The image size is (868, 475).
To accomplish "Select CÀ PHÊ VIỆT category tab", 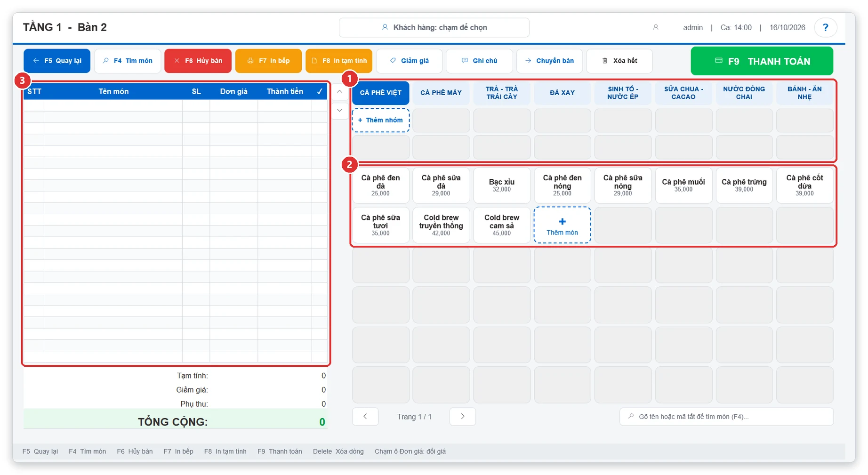I will pyautogui.click(x=381, y=93).
